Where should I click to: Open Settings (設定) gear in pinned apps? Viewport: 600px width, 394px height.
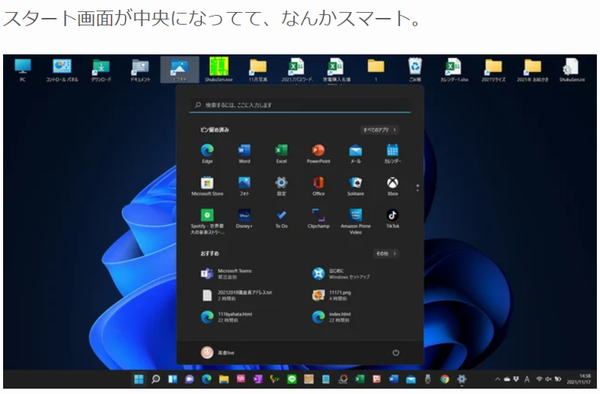point(281,186)
